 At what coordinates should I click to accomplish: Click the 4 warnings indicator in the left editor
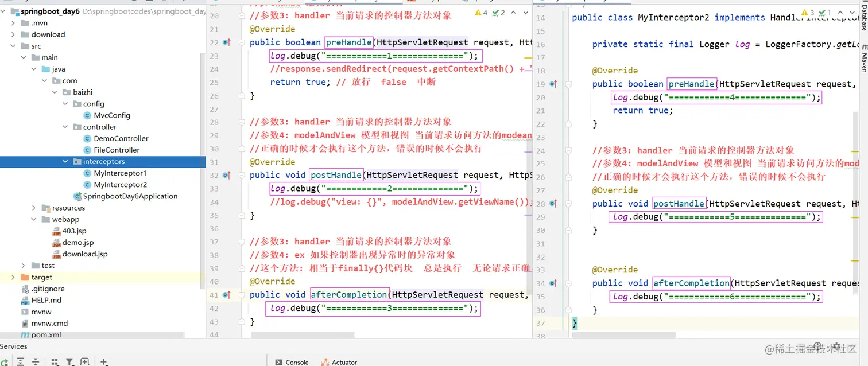(x=482, y=13)
